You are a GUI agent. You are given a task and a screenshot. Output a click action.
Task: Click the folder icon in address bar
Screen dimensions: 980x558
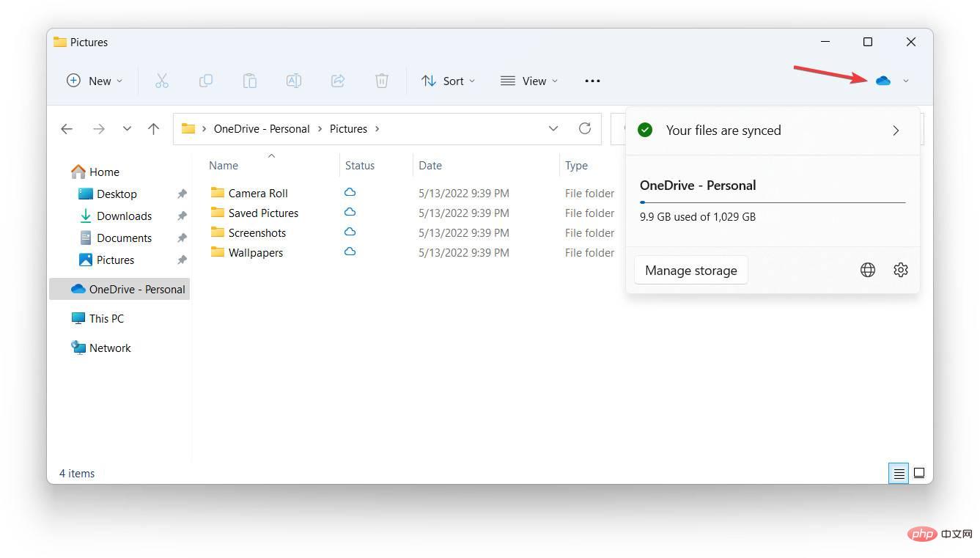point(188,128)
